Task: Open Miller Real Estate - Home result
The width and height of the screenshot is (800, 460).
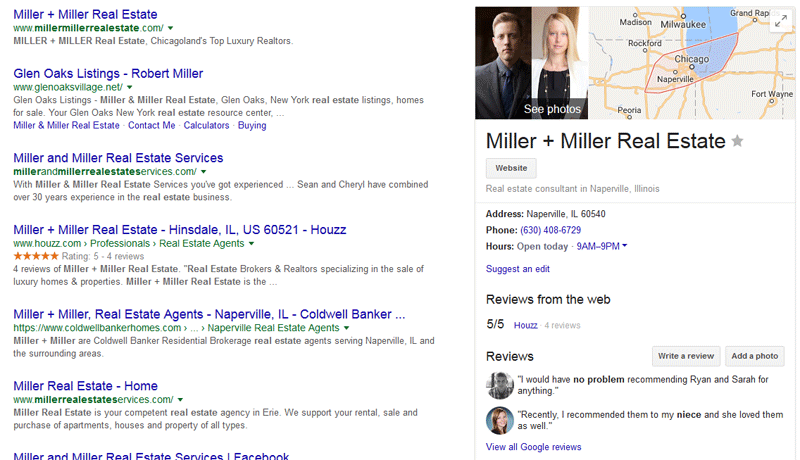Action: (x=85, y=386)
